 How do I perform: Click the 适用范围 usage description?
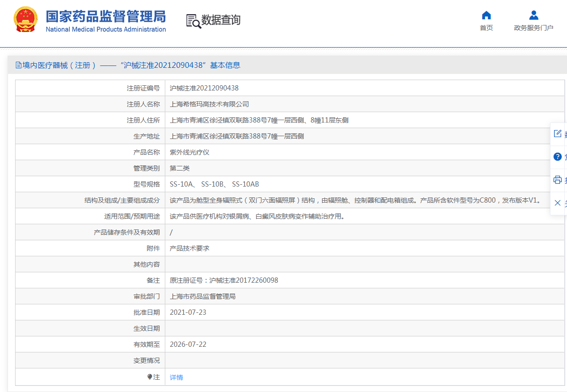pyautogui.click(x=258, y=216)
